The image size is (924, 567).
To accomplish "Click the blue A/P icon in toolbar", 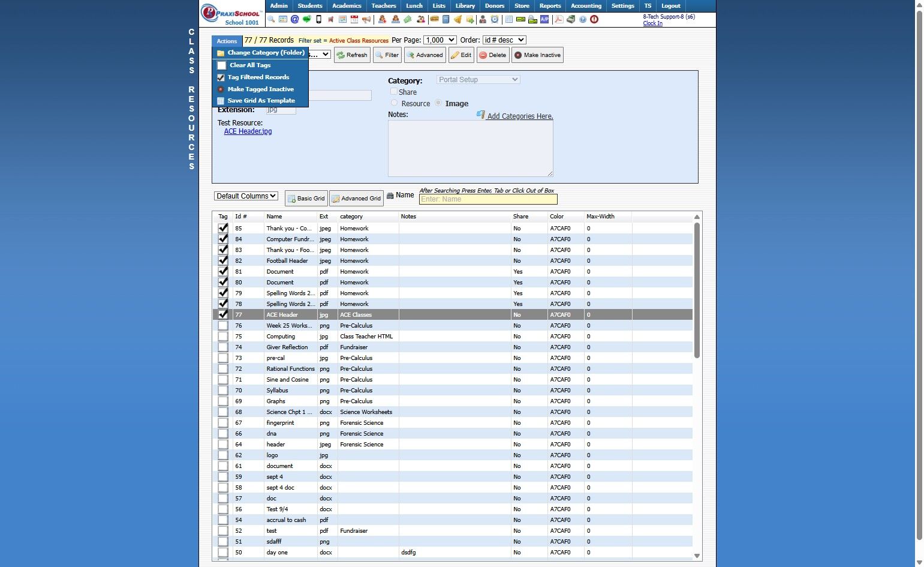I will point(544,19).
